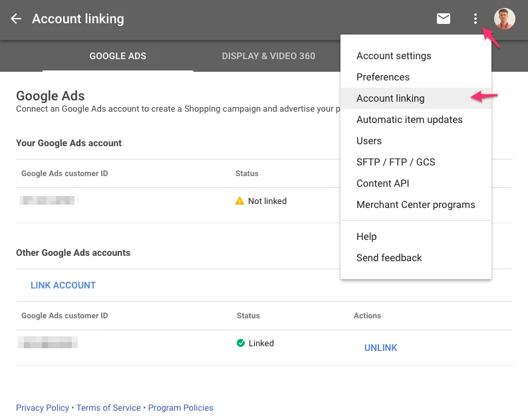Click the Account linking page title
Image resolution: width=528 pixels, height=420 pixels.
[78, 19]
